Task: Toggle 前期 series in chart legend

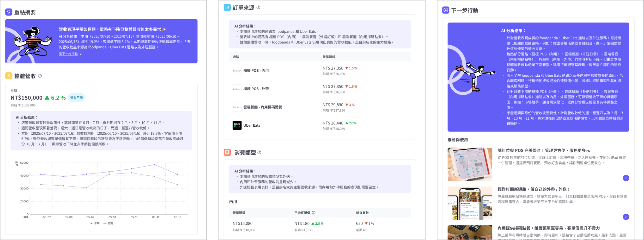Action: [x=108, y=223]
